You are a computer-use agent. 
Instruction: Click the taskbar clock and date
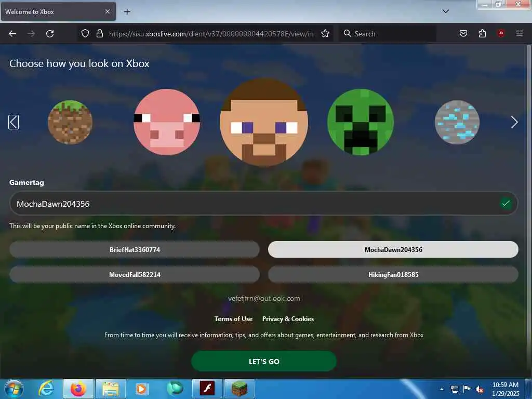pyautogui.click(x=505, y=389)
